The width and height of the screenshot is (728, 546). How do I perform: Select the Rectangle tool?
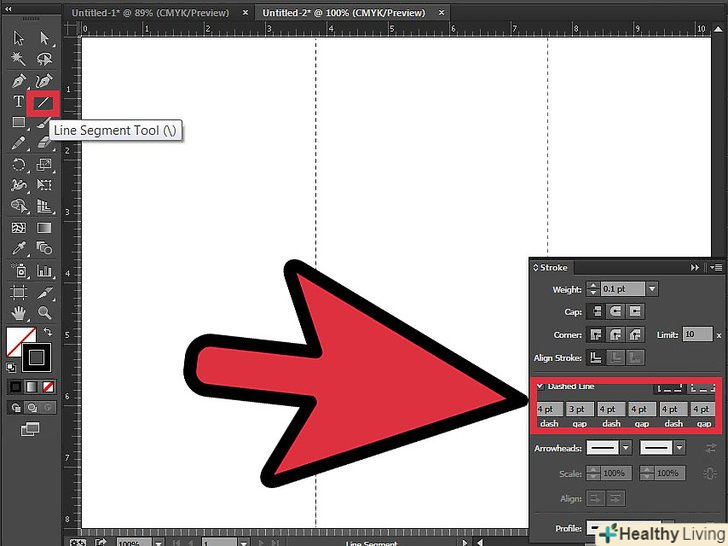19,122
